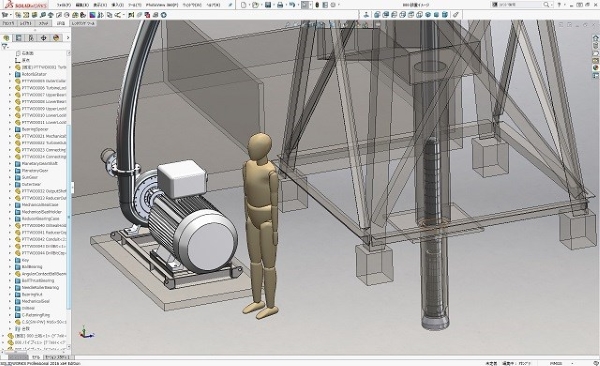Open the 表示(V) menu

100,5
